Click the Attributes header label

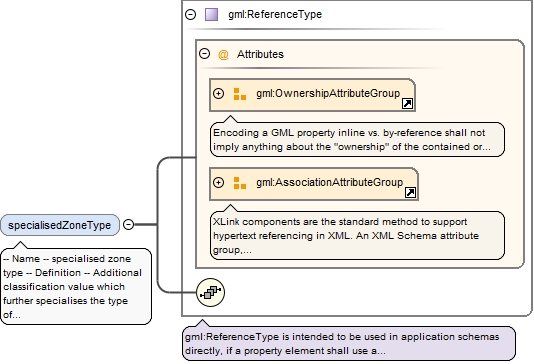(261, 54)
